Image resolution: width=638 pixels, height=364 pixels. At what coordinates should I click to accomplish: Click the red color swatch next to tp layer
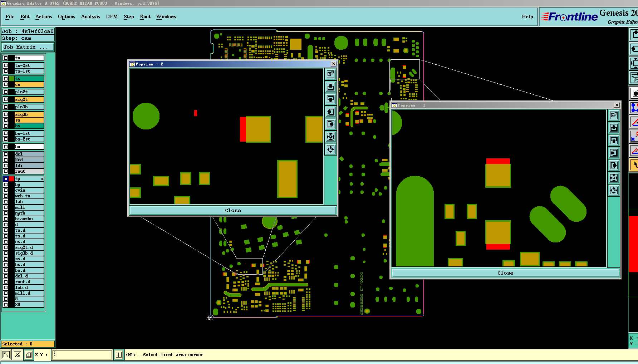tap(11, 179)
